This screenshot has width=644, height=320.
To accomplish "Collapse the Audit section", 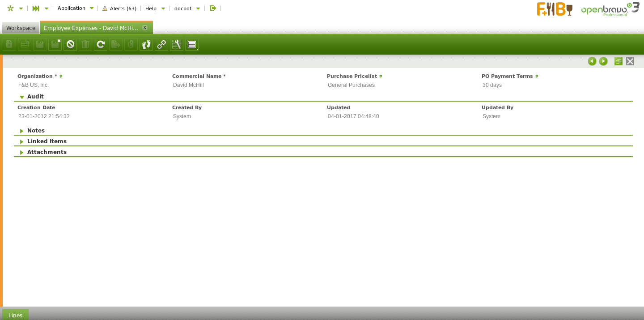I will [x=22, y=97].
